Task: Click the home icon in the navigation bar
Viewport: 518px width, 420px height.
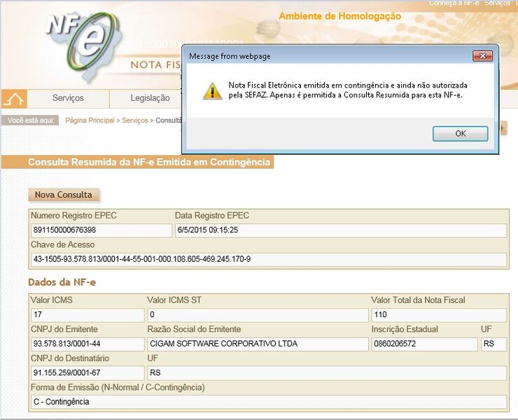Action: 14,99
